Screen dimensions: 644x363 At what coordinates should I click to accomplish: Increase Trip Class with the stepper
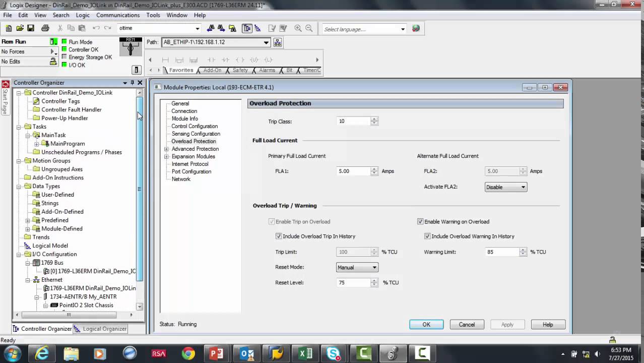(374, 119)
